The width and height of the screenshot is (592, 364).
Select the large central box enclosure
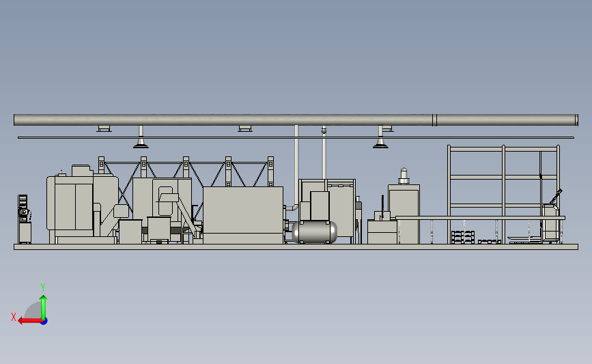pos(243,215)
